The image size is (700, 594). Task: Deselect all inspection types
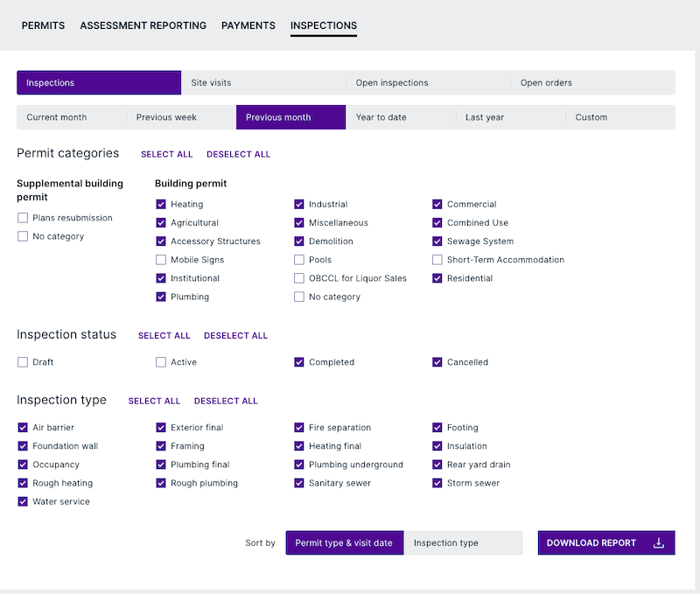[226, 402]
